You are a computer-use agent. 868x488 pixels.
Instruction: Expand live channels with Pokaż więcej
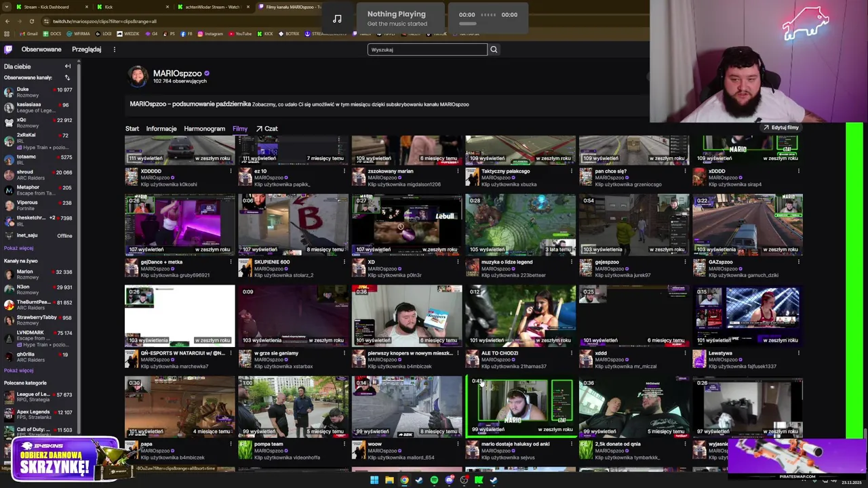[18, 371]
